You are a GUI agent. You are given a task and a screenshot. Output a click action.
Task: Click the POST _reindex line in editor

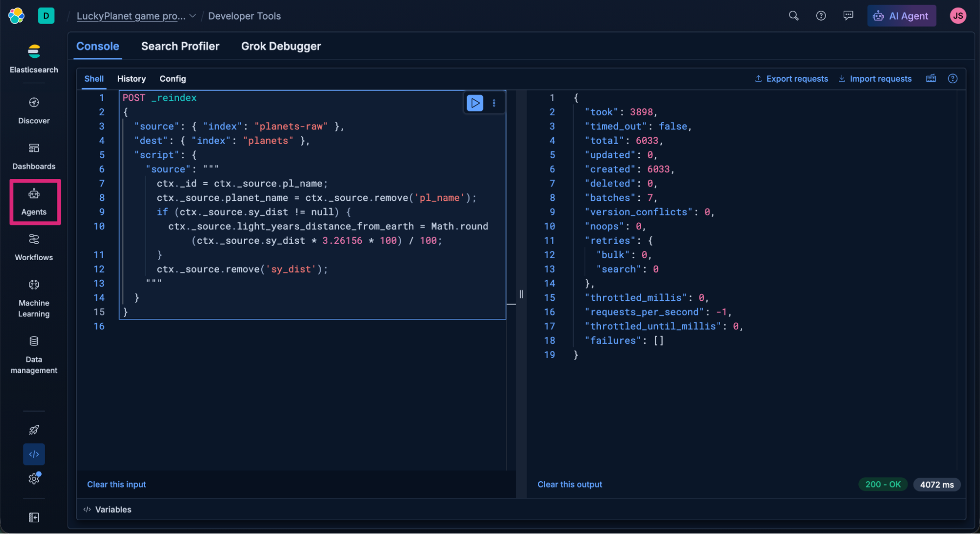[159, 97]
